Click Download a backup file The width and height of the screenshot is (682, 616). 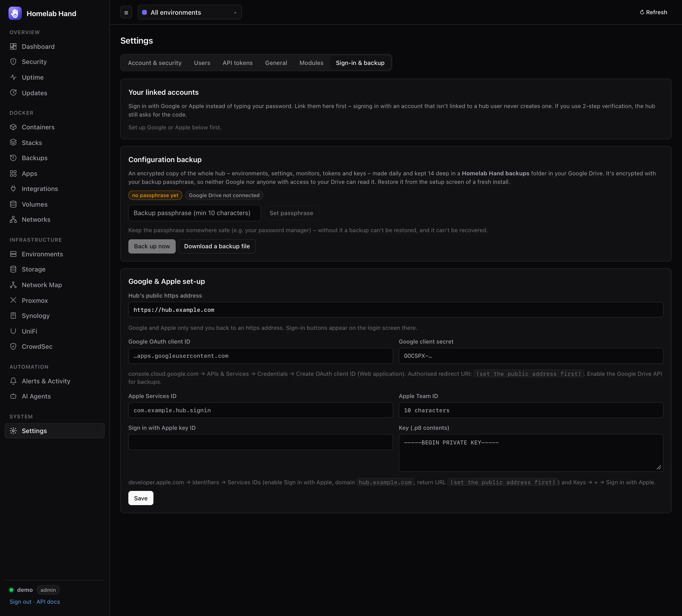pos(217,246)
